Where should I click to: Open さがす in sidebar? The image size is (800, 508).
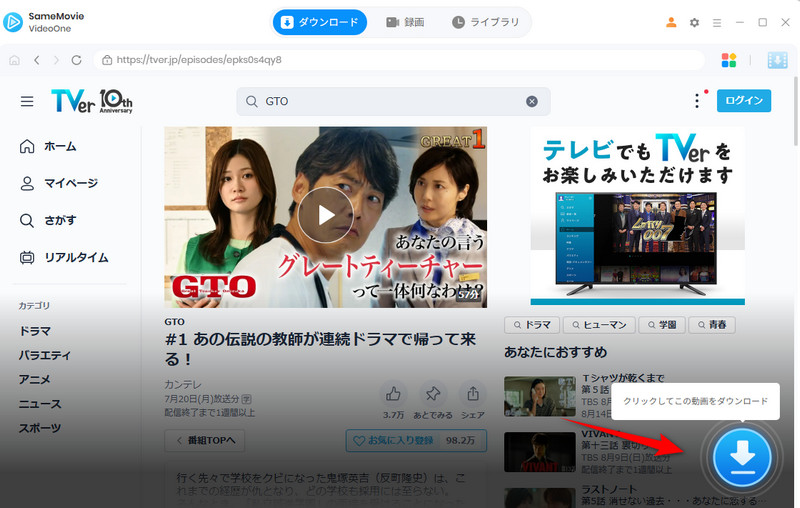point(48,220)
